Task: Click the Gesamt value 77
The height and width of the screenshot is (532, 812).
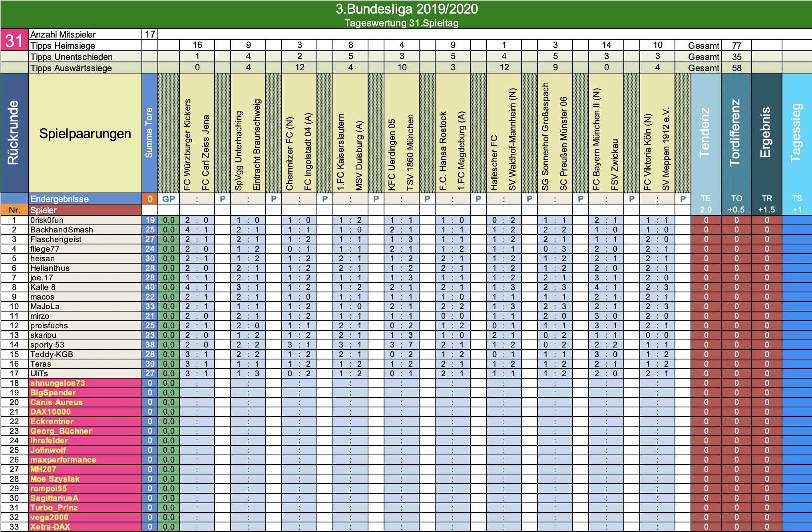Action: (736, 46)
